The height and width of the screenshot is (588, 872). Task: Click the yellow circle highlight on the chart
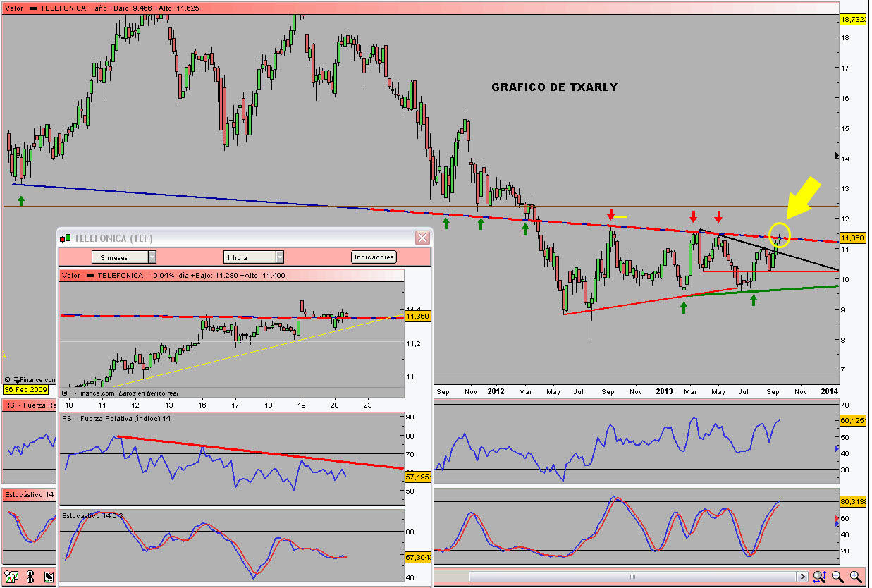click(780, 232)
